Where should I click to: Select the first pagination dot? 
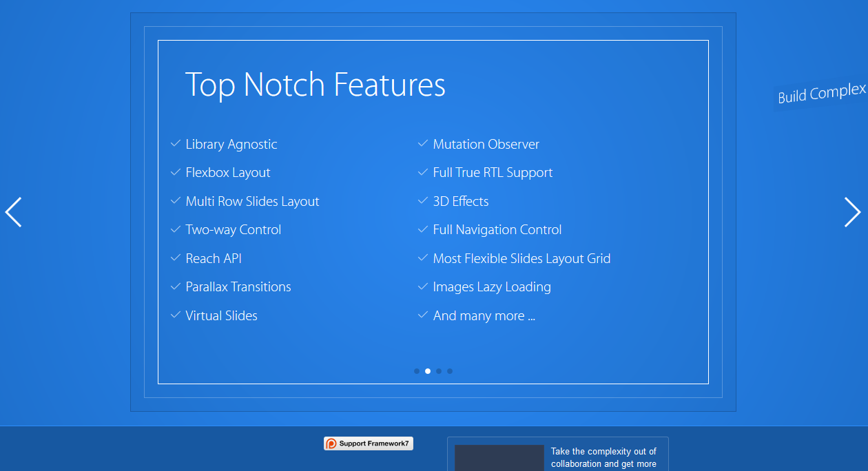click(x=417, y=371)
